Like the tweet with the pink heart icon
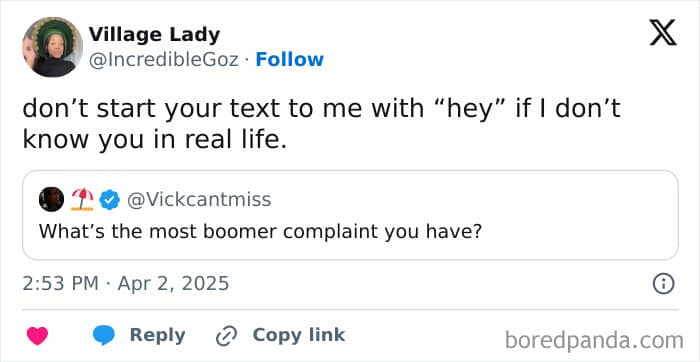This screenshot has width=700, height=362. pyautogui.click(x=37, y=336)
